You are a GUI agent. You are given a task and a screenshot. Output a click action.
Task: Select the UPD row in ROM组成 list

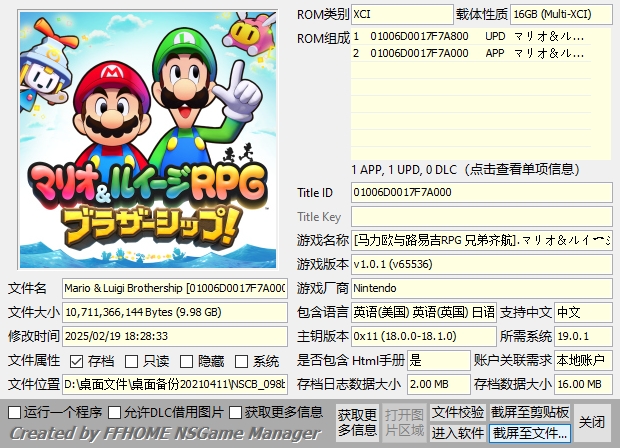click(480, 36)
